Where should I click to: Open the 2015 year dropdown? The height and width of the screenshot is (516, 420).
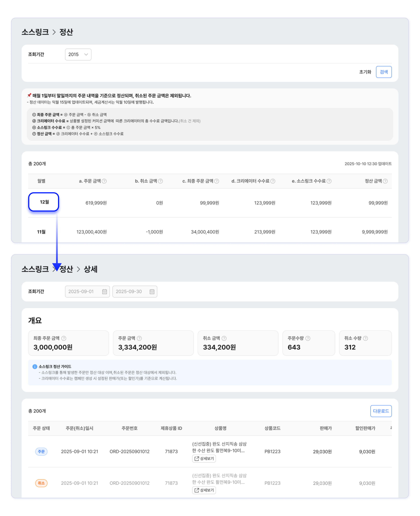click(x=78, y=54)
